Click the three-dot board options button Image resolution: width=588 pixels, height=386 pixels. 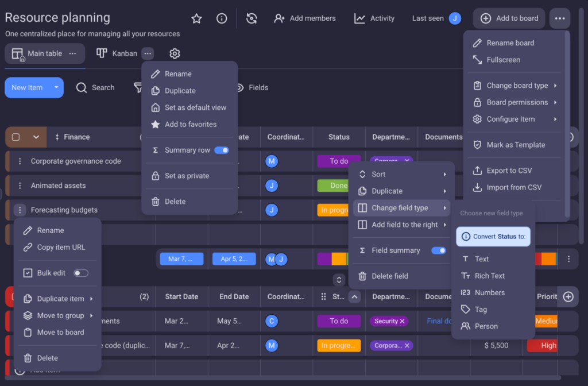click(560, 18)
